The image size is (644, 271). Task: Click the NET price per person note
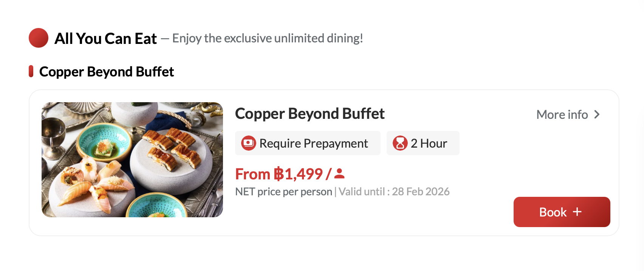tap(283, 192)
